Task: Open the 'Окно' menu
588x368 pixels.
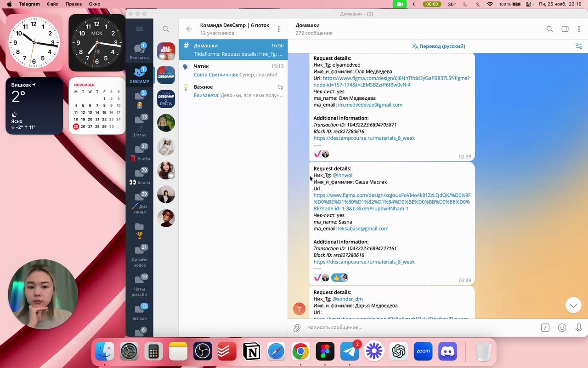Action: (95, 4)
